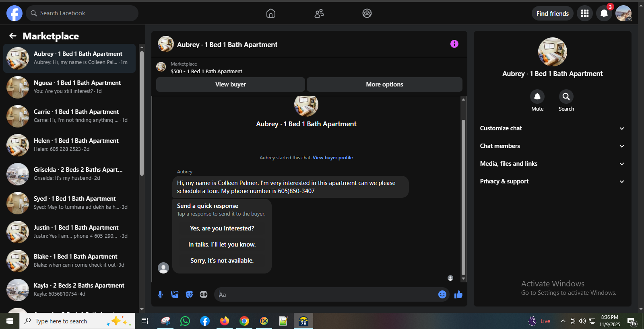
Task: Open Google Chrome from the taskbar
Action: [244, 321]
